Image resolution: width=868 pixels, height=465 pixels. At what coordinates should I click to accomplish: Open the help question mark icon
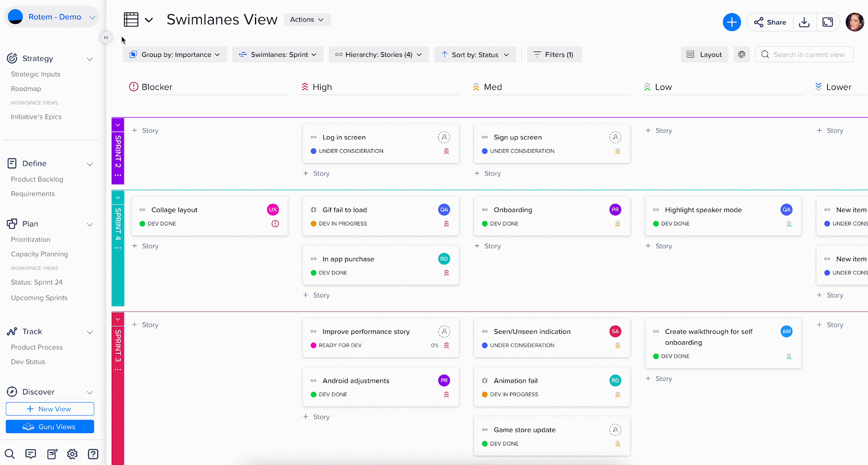[x=93, y=454]
